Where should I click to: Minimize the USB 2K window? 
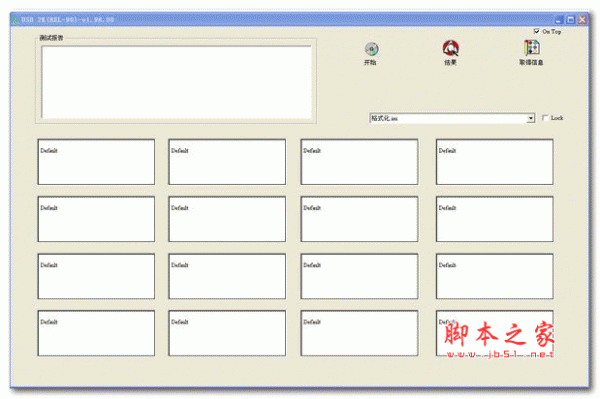[559, 20]
